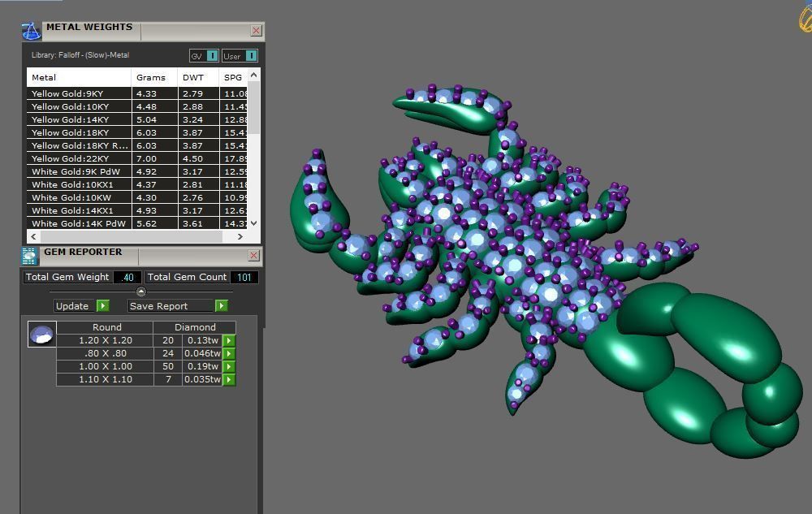This screenshot has width=812, height=514.
Task: Click the 0.046tw weight cell
Action: [x=202, y=353]
